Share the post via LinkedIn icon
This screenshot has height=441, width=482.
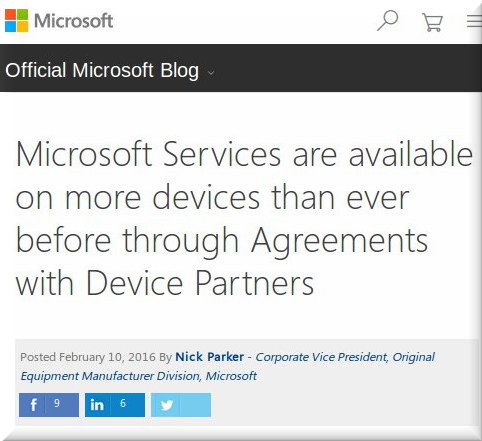pos(97,405)
